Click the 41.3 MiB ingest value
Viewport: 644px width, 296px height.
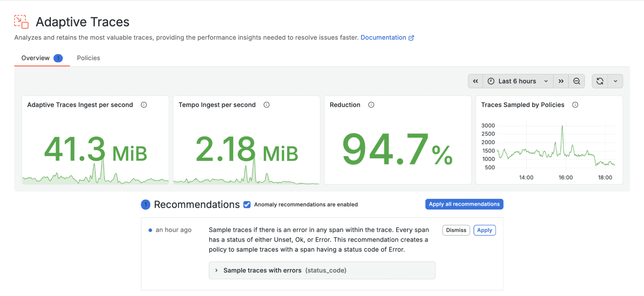[95, 150]
